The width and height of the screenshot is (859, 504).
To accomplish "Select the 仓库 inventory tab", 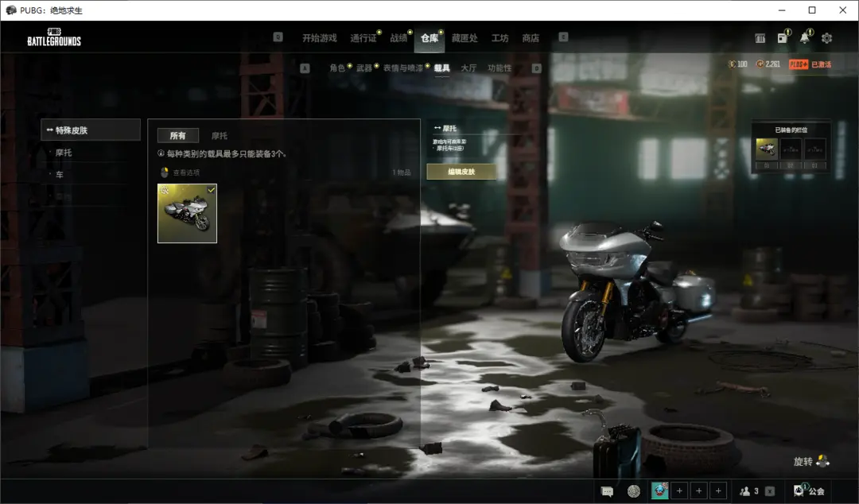I will (x=429, y=38).
